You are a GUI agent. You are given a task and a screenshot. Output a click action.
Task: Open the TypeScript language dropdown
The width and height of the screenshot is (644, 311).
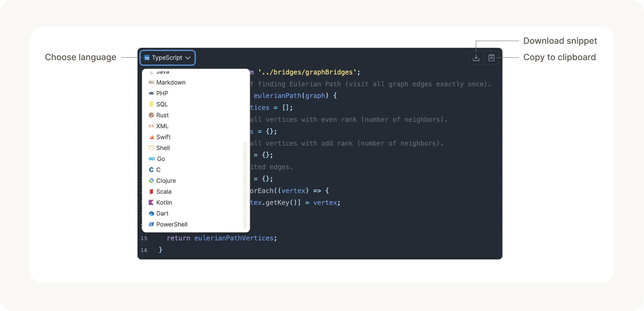coord(167,57)
